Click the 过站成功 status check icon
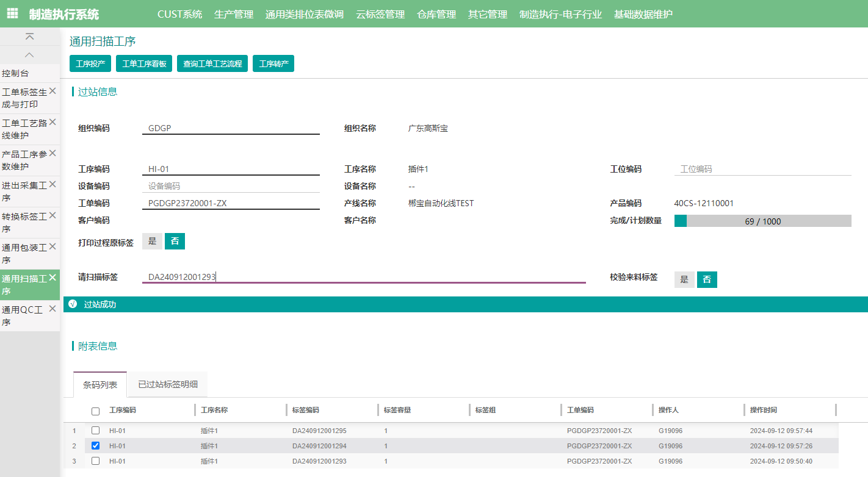This screenshot has height=477, width=868. [73, 304]
